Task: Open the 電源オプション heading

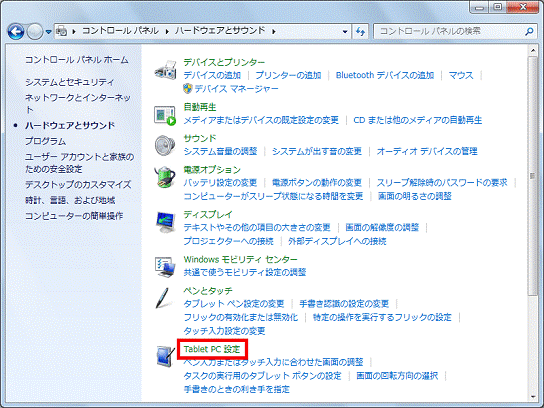Action: pyautogui.click(x=212, y=170)
